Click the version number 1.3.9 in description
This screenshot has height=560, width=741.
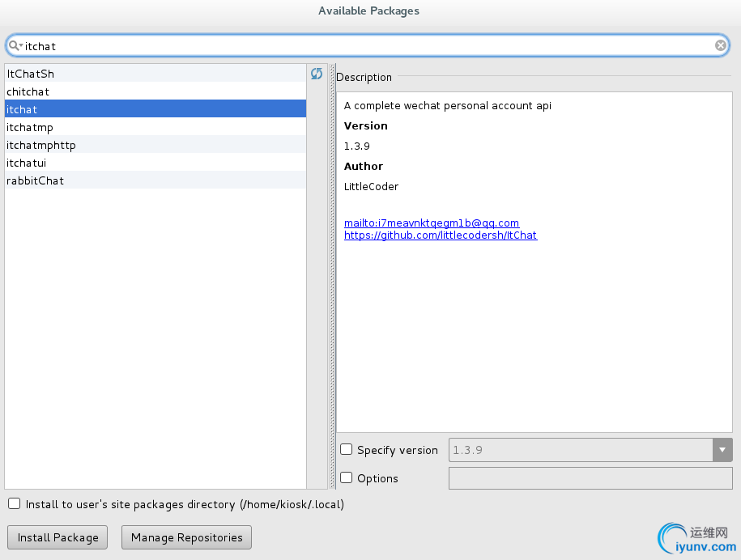coord(357,146)
